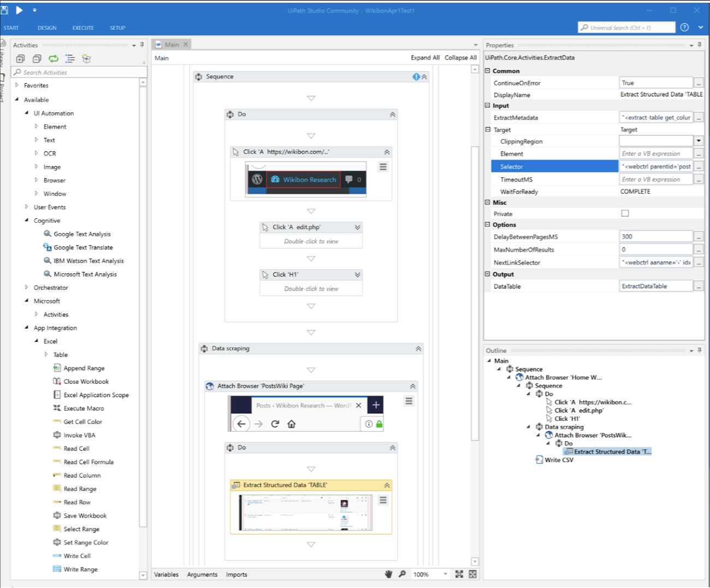The width and height of the screenshot is (710, 588).
Task: Click ellipsis button for Selector property
Action: tap(699, 166)
